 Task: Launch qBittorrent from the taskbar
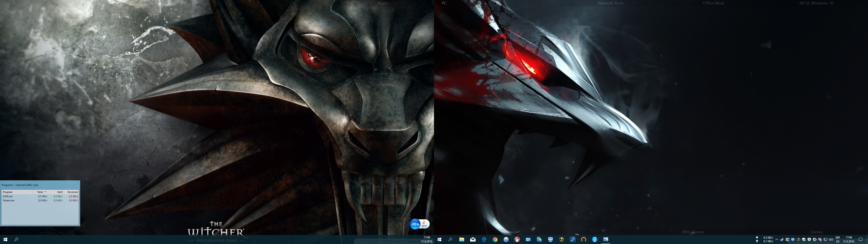pos(506,240)
